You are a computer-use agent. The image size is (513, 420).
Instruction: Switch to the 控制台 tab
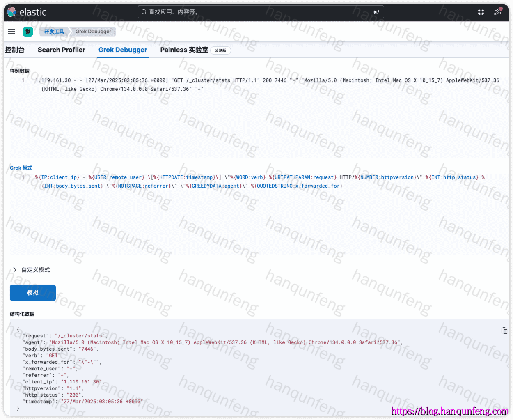click(15, 50)
